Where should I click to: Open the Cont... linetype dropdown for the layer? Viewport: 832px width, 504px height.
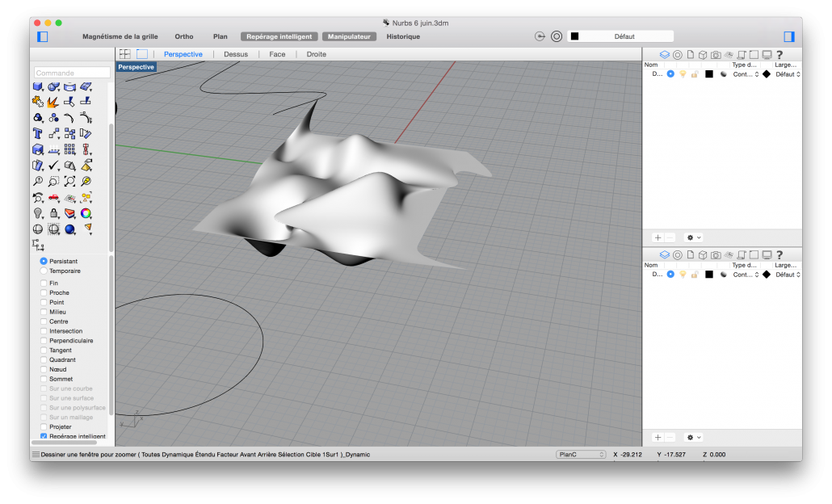pos(745,73)
